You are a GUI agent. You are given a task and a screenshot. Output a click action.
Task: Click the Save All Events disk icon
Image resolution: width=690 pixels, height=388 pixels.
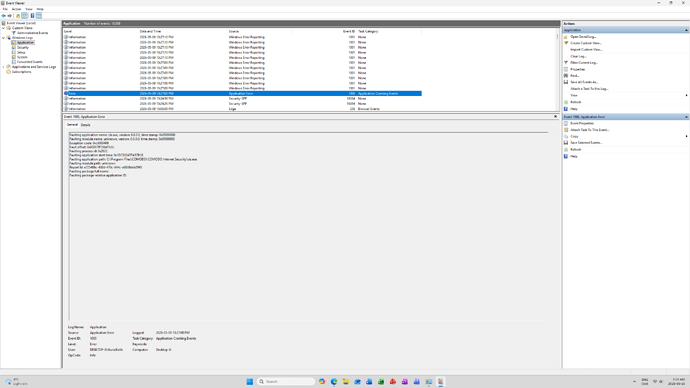566,82
